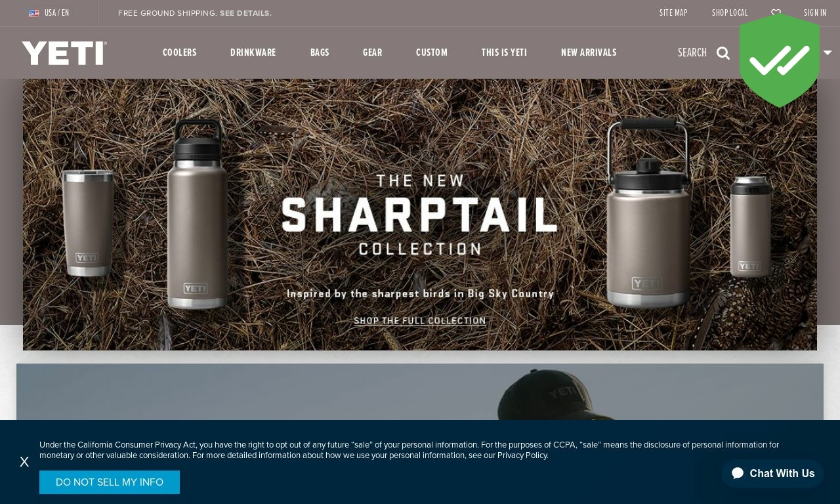
Task: Click the YETI logo
Action: [x=64, y=53]
